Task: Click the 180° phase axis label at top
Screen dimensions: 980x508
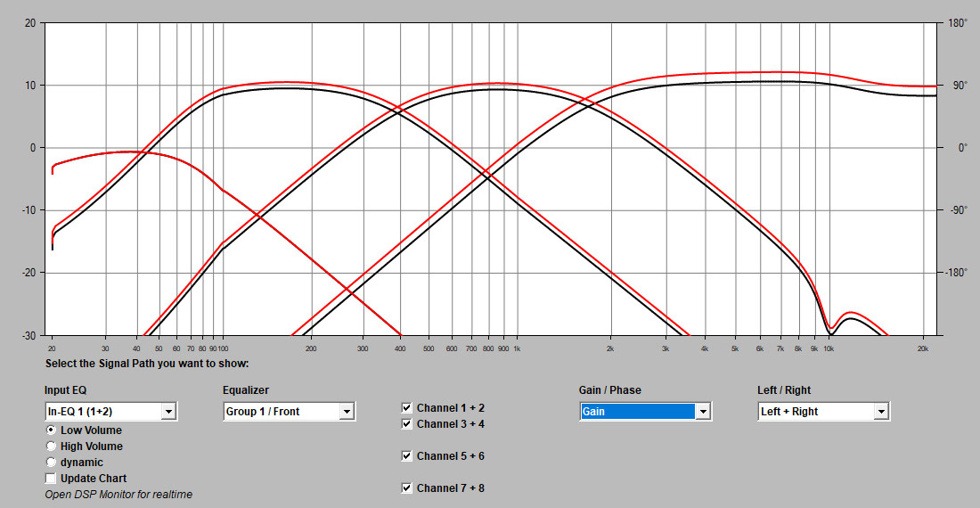Action: pyautogui.click(x=958, y=23)
